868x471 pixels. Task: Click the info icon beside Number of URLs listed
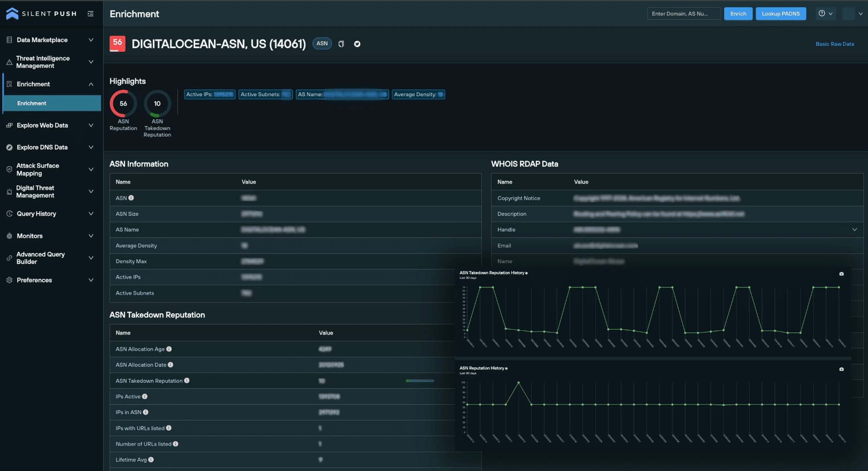click(x=176, y=444)
